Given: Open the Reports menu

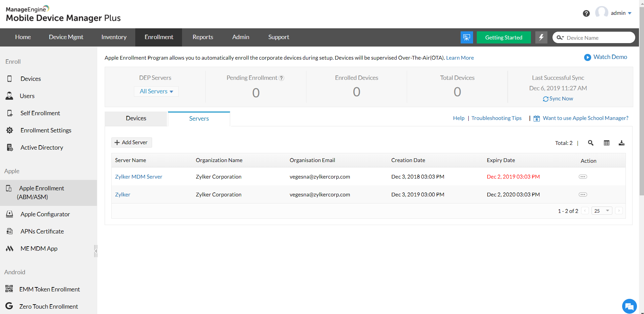Looking at the screenshot, I should [x=203, y=37].
